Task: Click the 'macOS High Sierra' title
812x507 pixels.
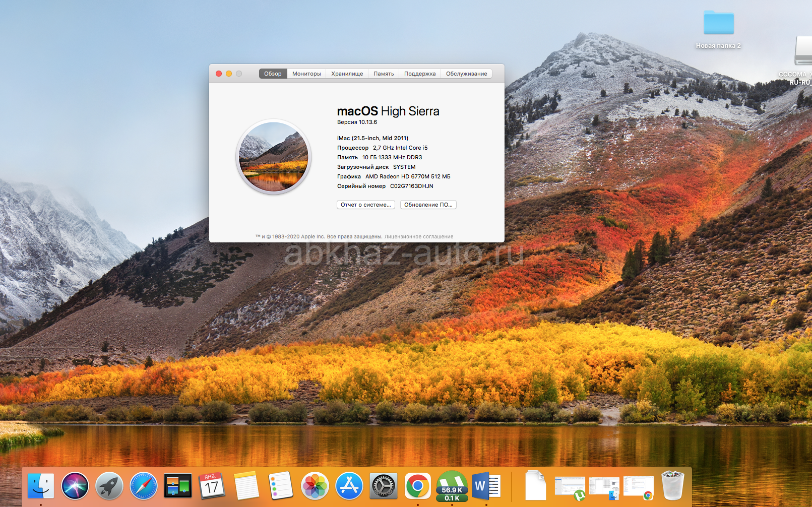Action: [388, 111]
